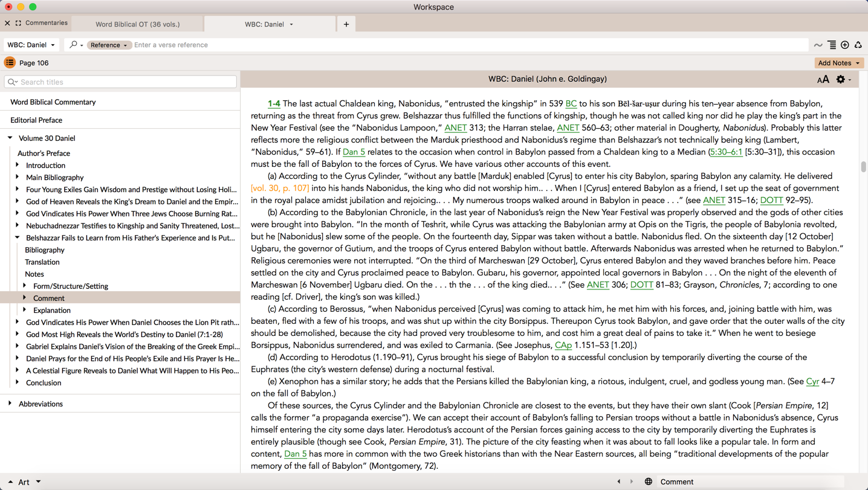This screenshot has width=868, height=490.
Task: Open the outline list icon in toolbar
Action: pyautogui.click(x=832, y=45)
